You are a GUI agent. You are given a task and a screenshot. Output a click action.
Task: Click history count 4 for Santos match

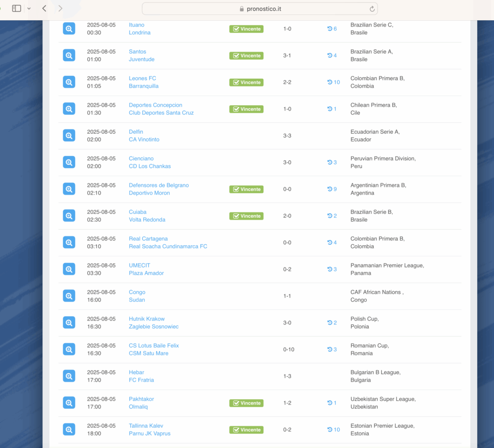click(332, 56)
